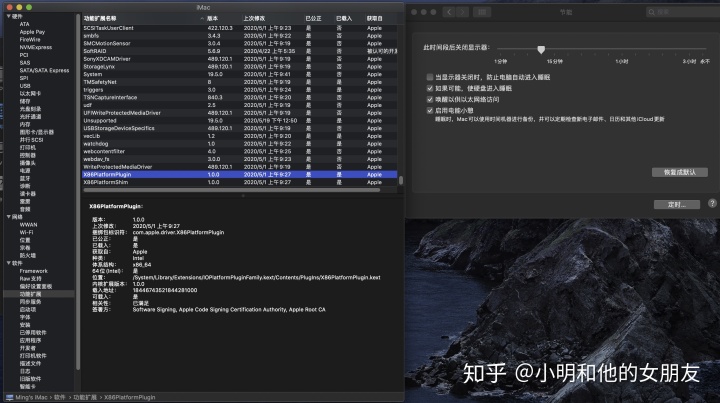The width and height of the screenshot is (720, 403).
Task: Select the TMSafetyNet extension row
Action: [240, 82]
